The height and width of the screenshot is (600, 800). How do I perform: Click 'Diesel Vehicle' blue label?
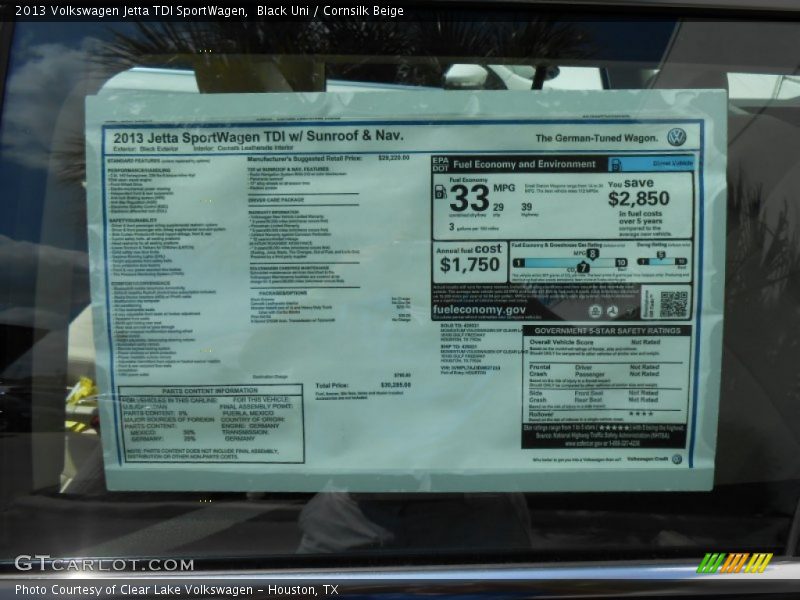coord(672,163)
